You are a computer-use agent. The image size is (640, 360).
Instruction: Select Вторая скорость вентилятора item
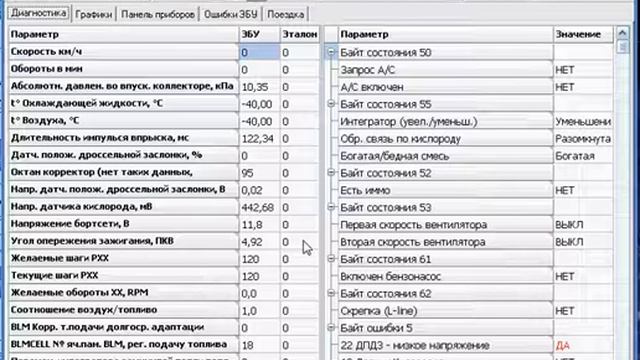coord(445,242)
